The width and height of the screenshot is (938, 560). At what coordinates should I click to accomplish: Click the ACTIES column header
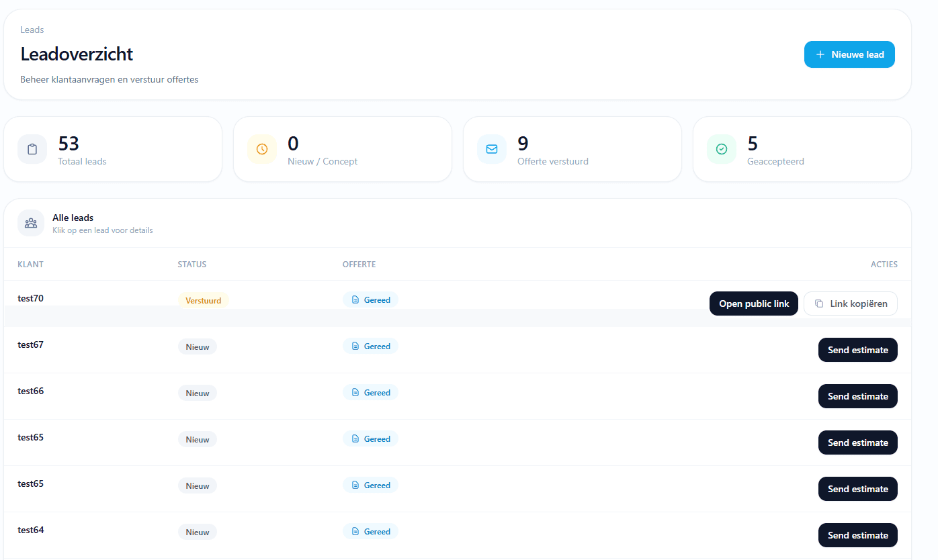[884, 265]
